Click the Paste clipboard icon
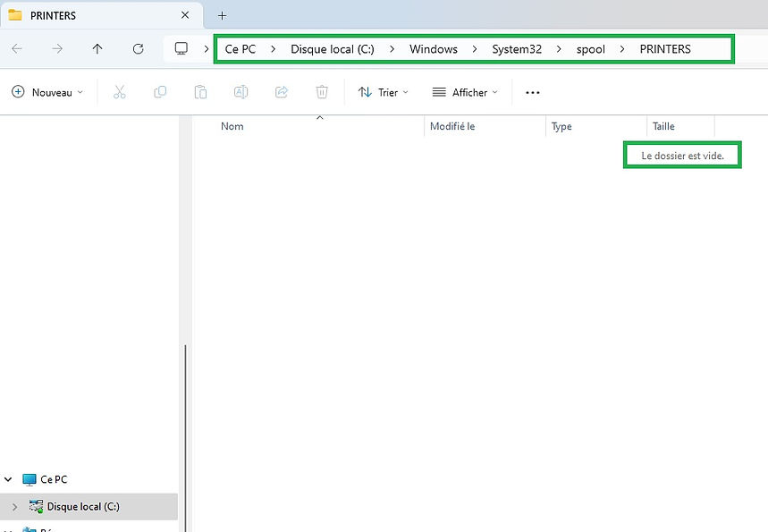Image resolution: width=768 pixels, height=532 pixels. [x=200, y=92]
